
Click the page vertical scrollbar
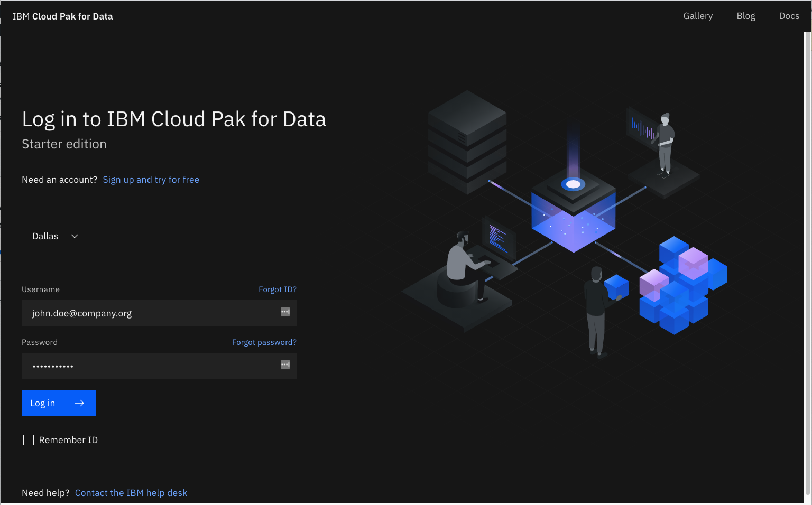808,264
